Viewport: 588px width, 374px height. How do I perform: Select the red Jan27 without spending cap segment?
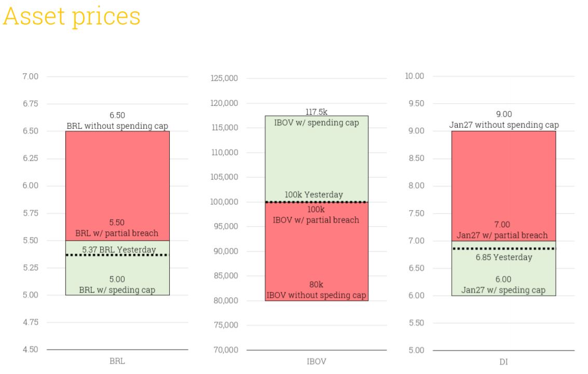[x=503, y=186]
